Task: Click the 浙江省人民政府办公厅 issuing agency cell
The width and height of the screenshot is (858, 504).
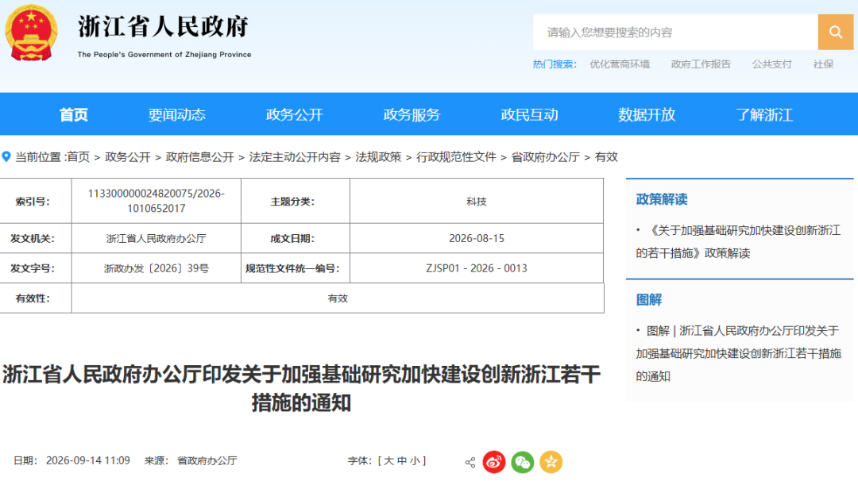Action: 156,238
